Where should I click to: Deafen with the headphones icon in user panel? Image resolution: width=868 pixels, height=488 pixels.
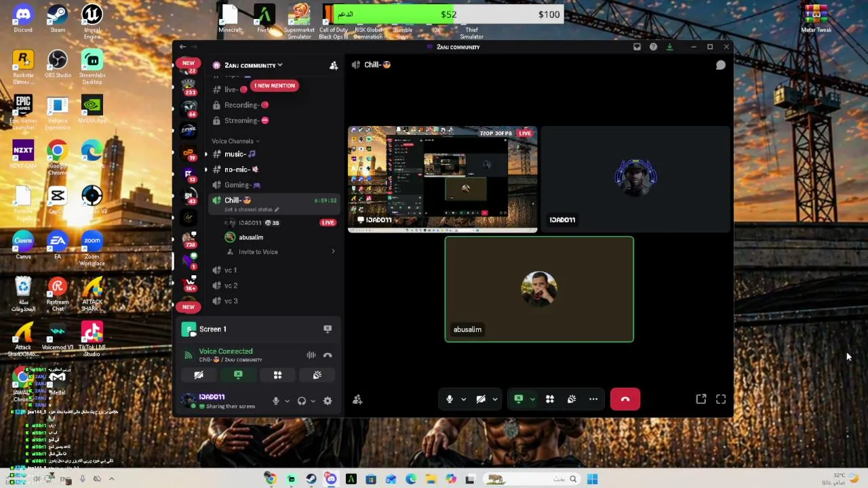302,401
